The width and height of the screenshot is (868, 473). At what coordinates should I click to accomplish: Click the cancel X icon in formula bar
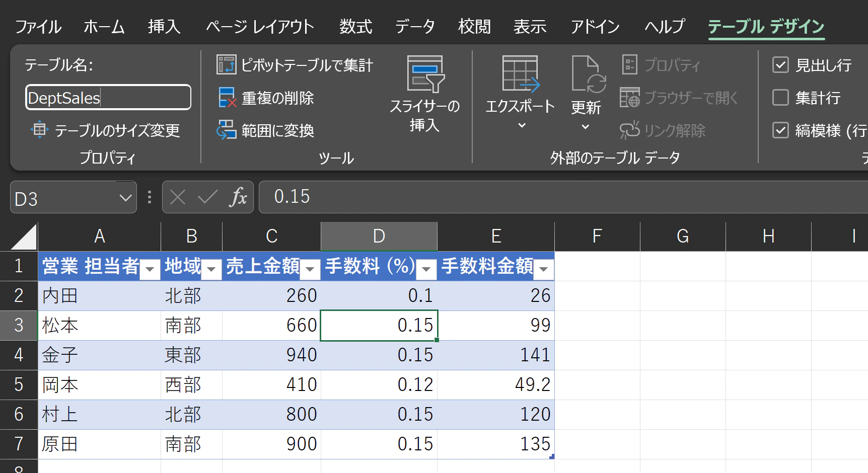178,197
